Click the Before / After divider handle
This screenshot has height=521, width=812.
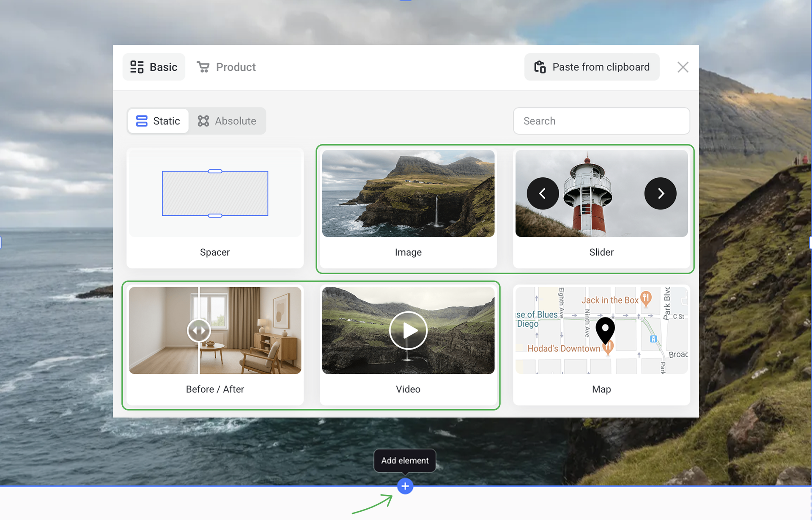point(199,330)
